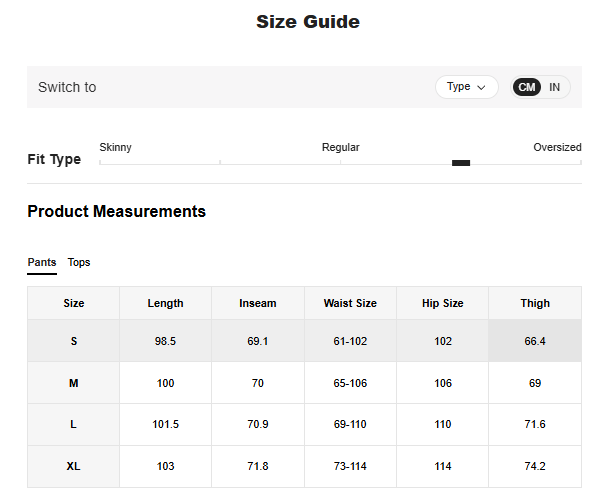Image resolution: width=601 pixels, height=494 pixels.
Task: Click the Inseam column header
Action: (258, 303)
